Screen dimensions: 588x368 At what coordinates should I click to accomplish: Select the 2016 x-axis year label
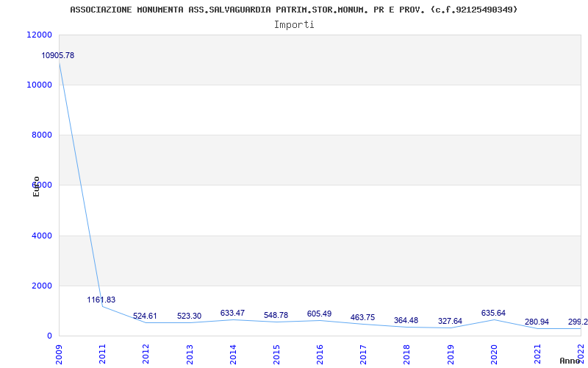[x=320, y=354]
